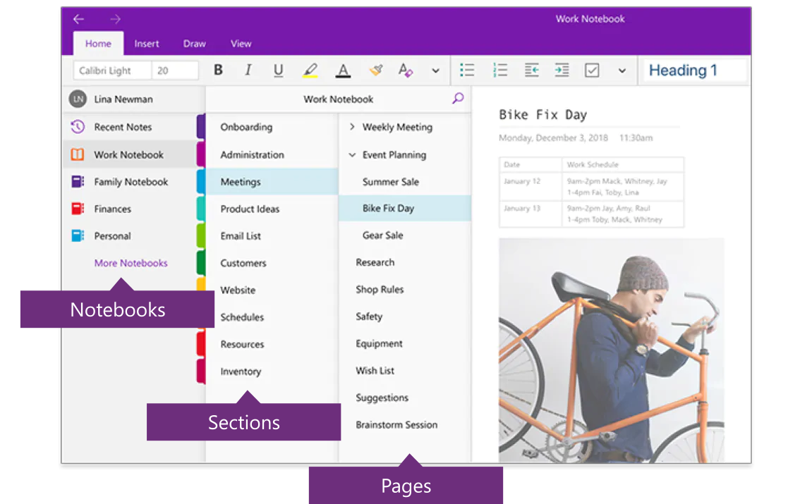Click the forward arrow in title bar

[115, 19]
